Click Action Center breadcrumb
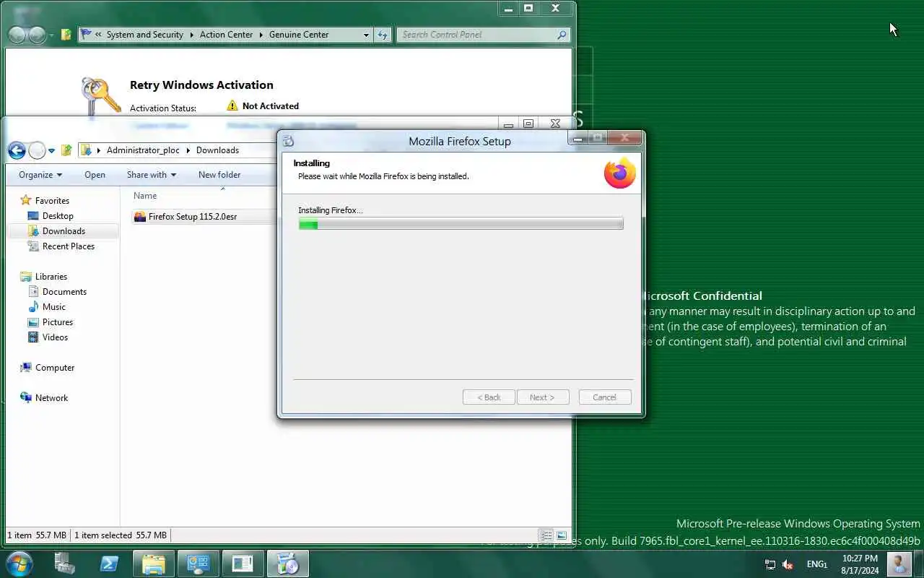The image size is (924, 578). click(x=226, y=35)
